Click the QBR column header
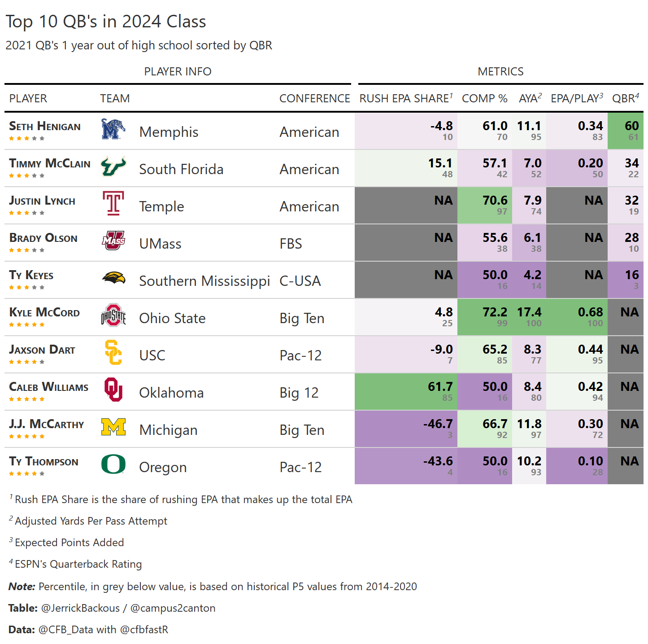 625,98
